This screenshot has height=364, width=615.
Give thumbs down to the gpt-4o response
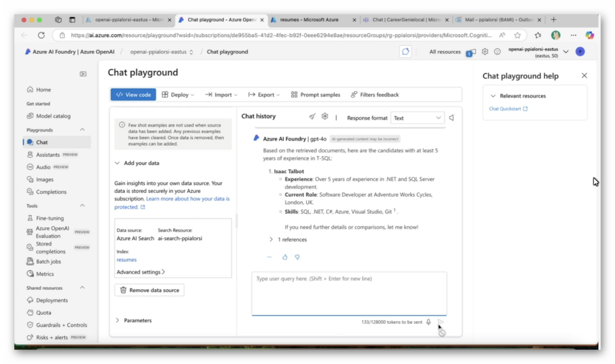(x=297, y=257)
